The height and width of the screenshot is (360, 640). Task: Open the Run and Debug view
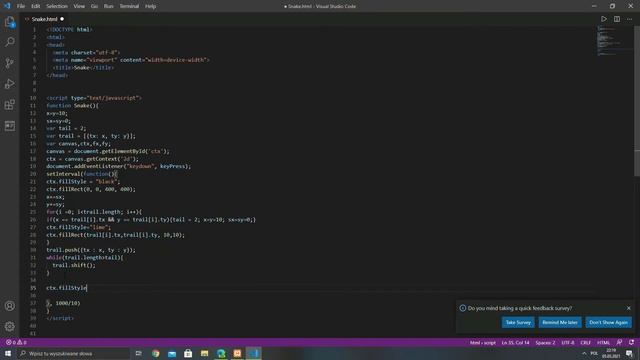(x=10, y=84)
